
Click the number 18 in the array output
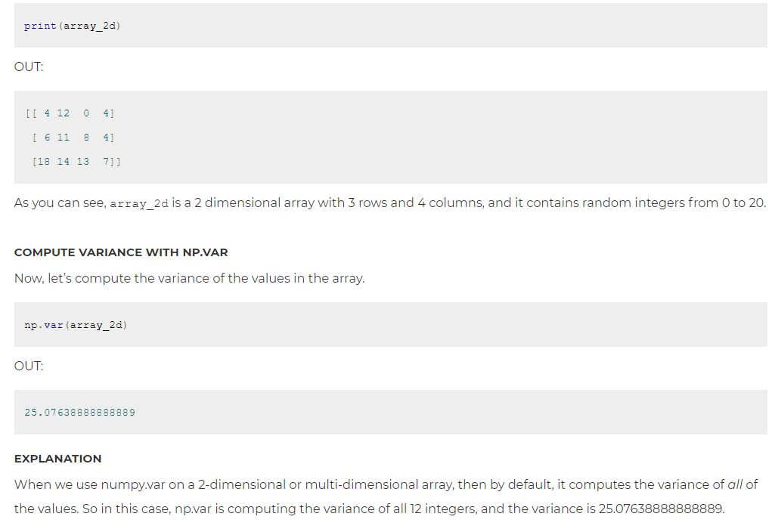(44, 162)
